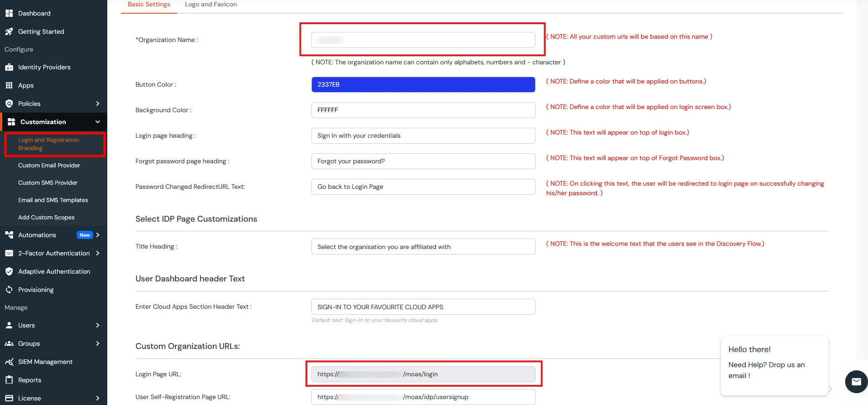Switch to the Logo and Favicon tab
Screen dimensions: 868x405
click(211, 5)
